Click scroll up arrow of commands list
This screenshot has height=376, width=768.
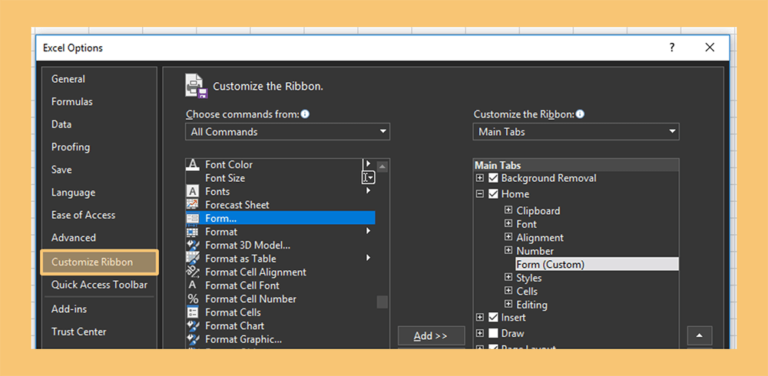tap(383, 166)
